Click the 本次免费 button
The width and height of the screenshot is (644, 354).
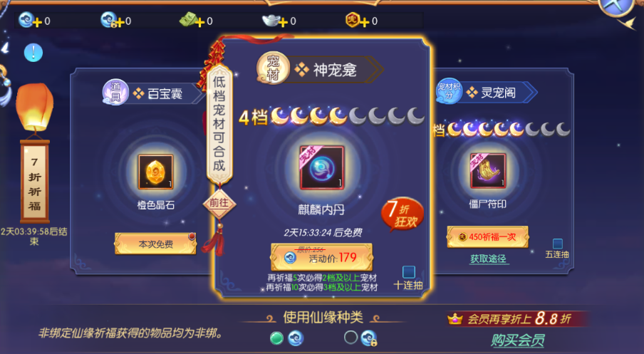click(156, 244)
